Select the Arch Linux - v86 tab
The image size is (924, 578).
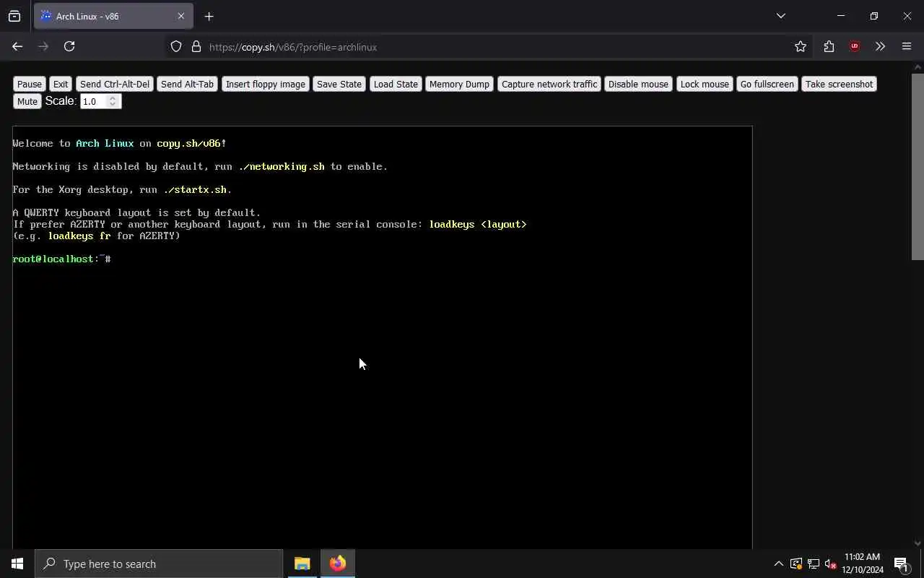[x=113, y=16]
